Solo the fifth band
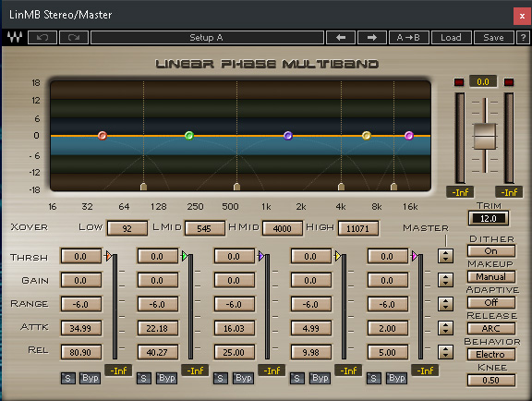Image resolution: width=532 pixels, height=401 pixels. 373,378
